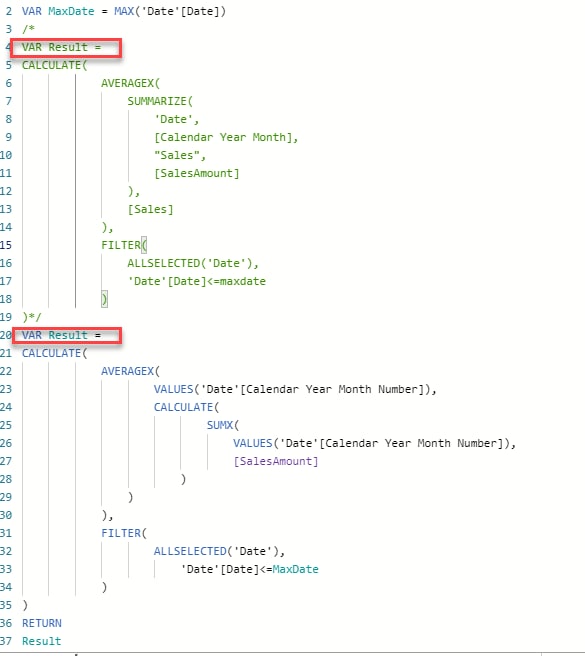The height and width of the screenshot is (656, 585).
Task: Click the nested CALCULATE( on line 24
Action: [186, 407]
